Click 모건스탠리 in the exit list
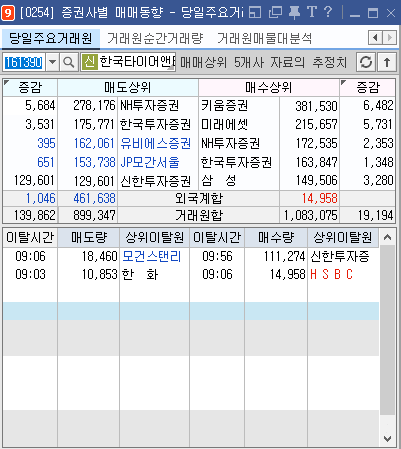401x449 pixels. tap(152, 256)
